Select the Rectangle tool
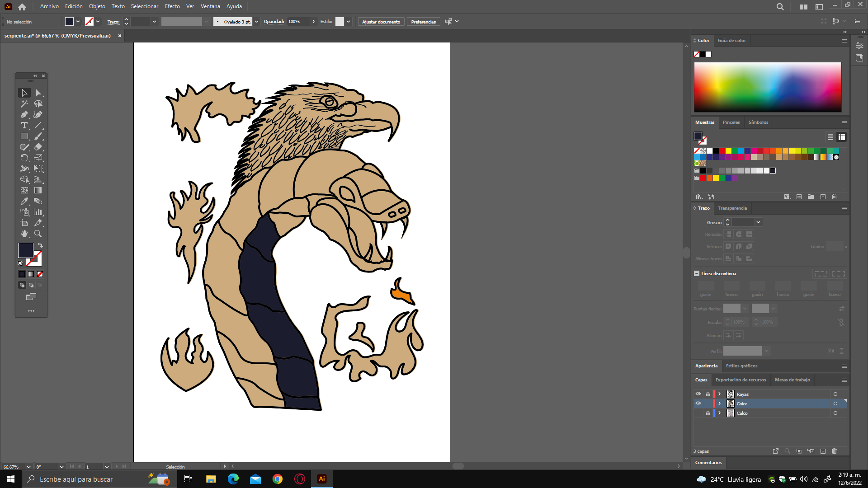 click(x=24, y=136)
